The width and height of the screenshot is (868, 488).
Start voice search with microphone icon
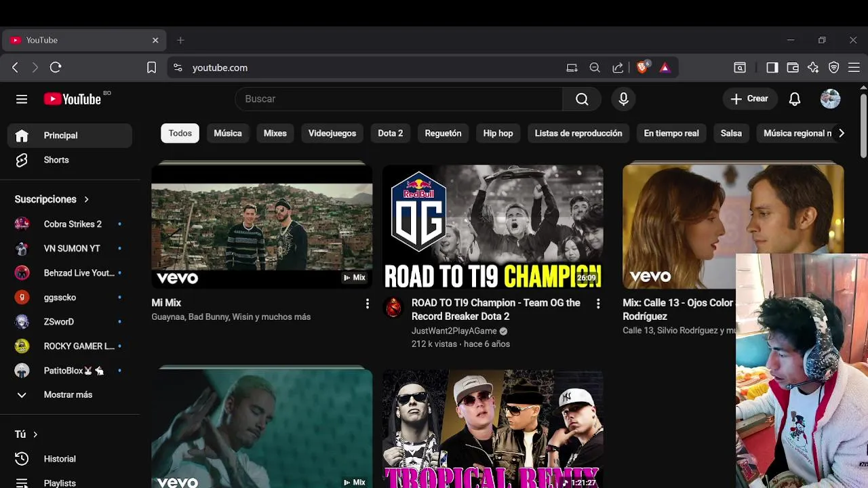[x=624, y=99]
